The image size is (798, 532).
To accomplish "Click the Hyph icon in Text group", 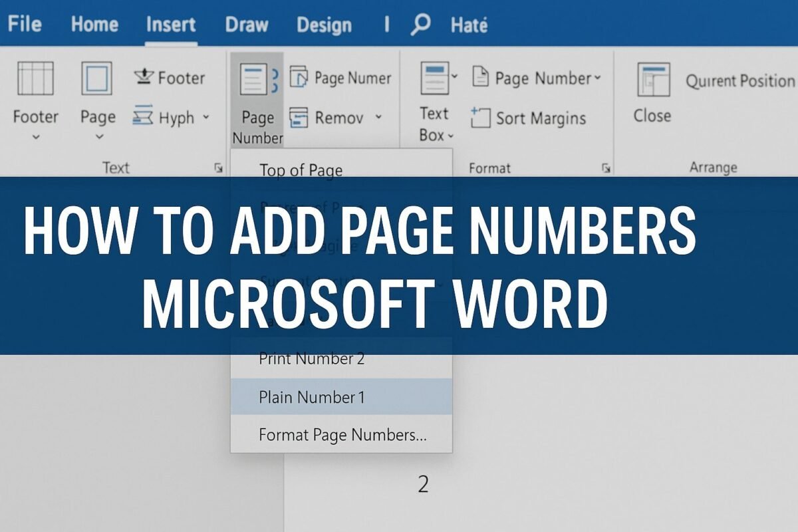I will (x=143, y=116).
